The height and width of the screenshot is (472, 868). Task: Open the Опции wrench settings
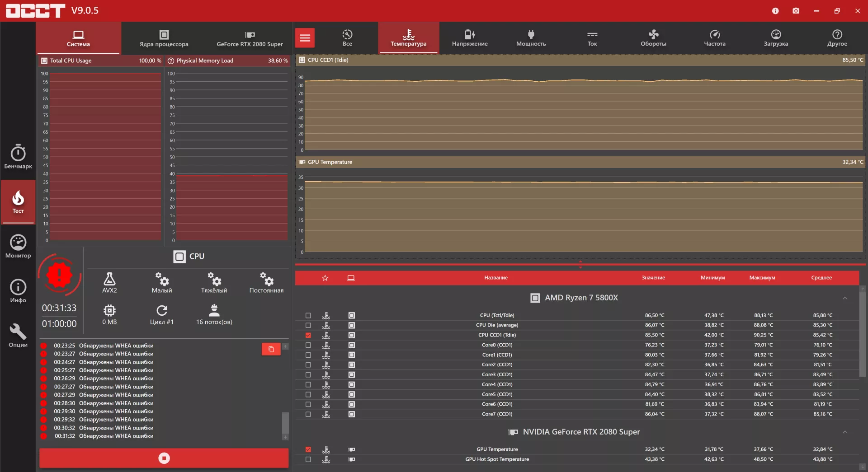18,335
